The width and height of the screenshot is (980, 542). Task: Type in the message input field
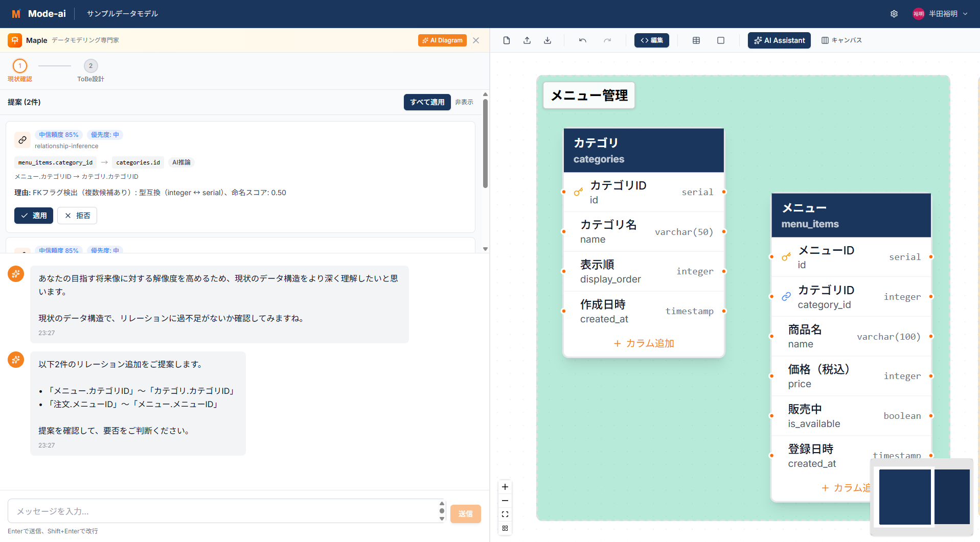point(225,511)
